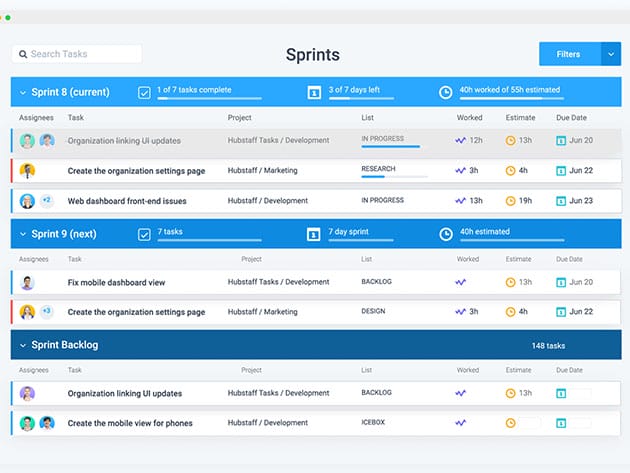Viewport: 630px width, 473px height.
Task: Click the RESEARCH list progress bar
Action: pyautogui.click(x=393, y=177)
